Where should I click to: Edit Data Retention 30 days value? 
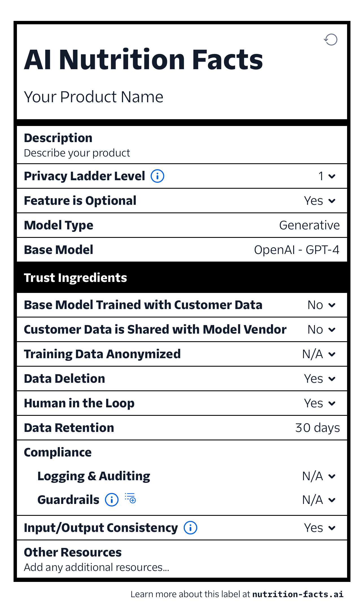[x=317, y=428]
